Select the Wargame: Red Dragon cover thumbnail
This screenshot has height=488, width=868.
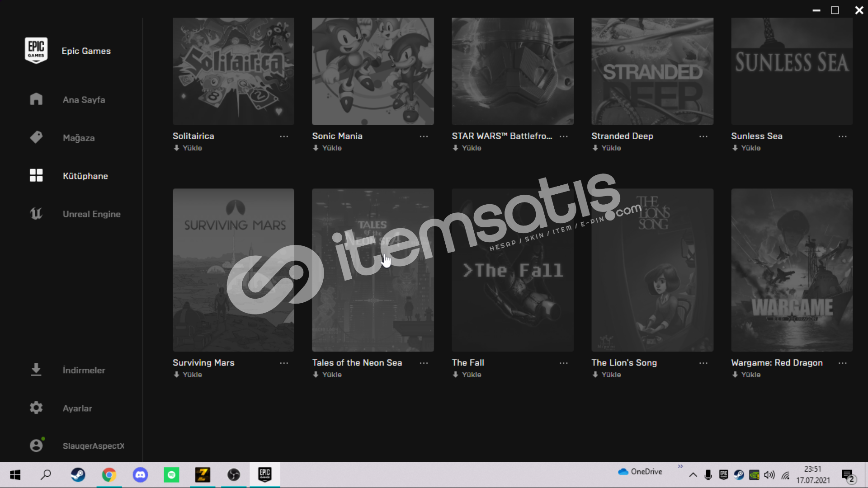coord(792,270)
